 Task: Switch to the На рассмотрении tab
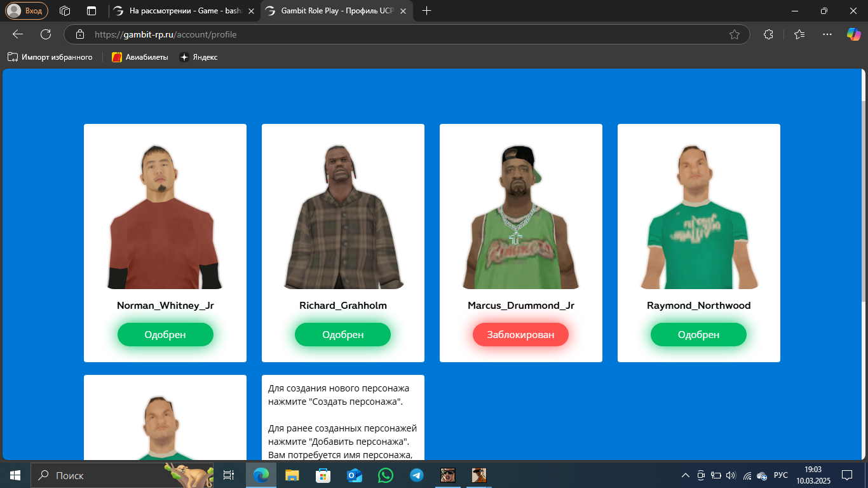pyautogui.click(x=184, y=11)
